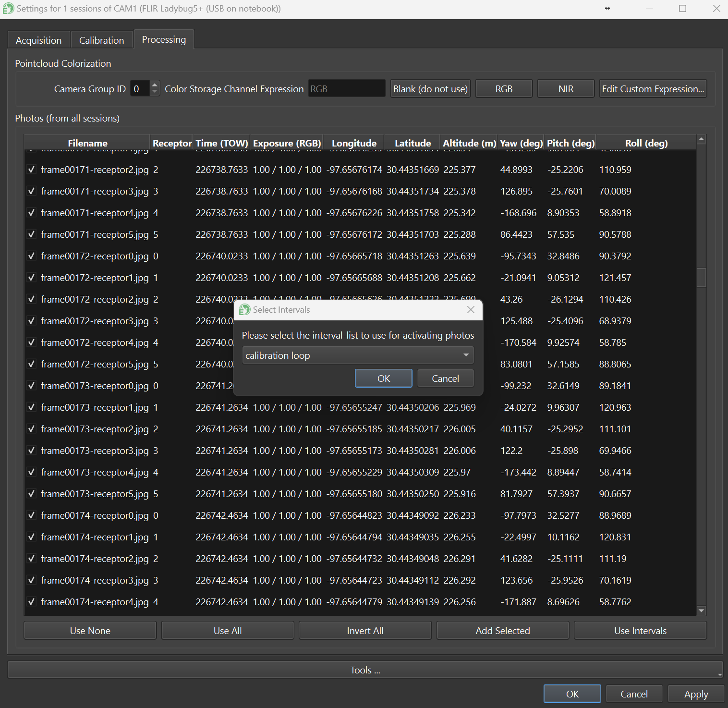The width and height of the screenshot is (728, 708).
Task: Sort photos by Filename column header
Action: (x=87, y=143)
